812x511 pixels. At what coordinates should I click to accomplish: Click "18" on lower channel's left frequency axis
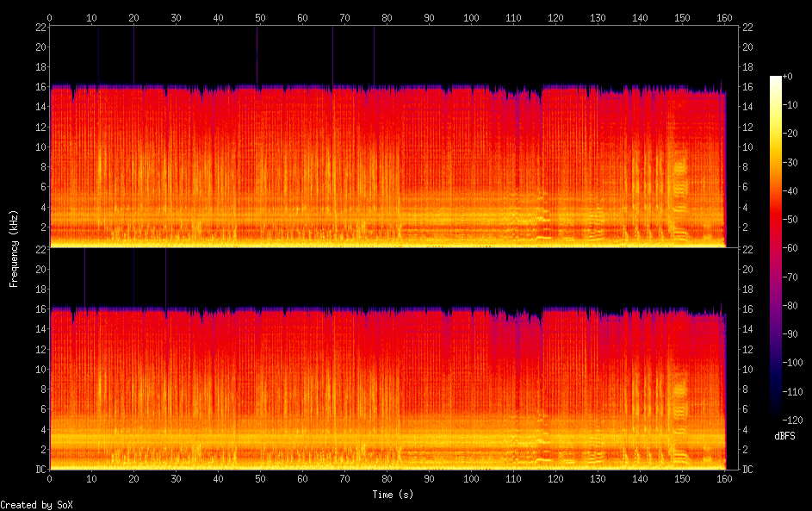41,290
